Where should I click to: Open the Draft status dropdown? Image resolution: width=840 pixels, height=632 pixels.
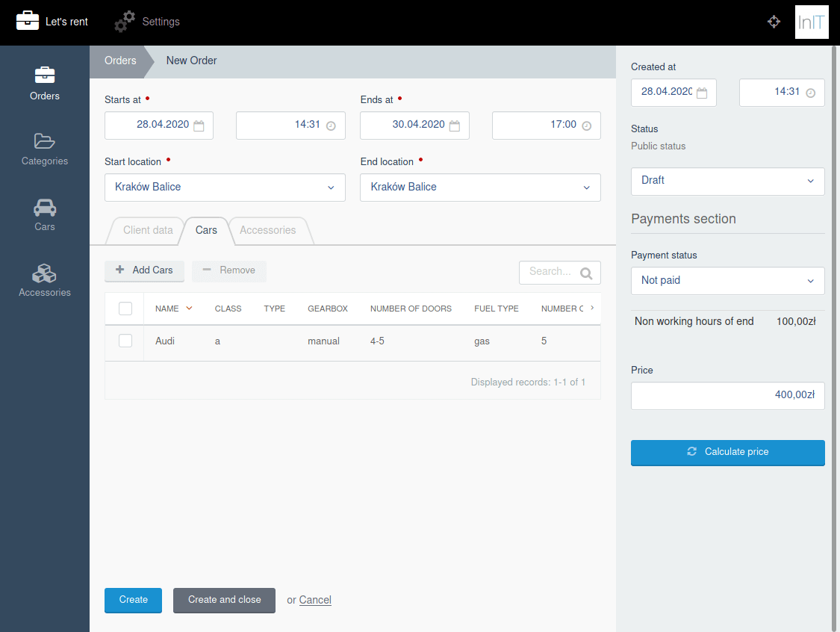click(727, 182)
